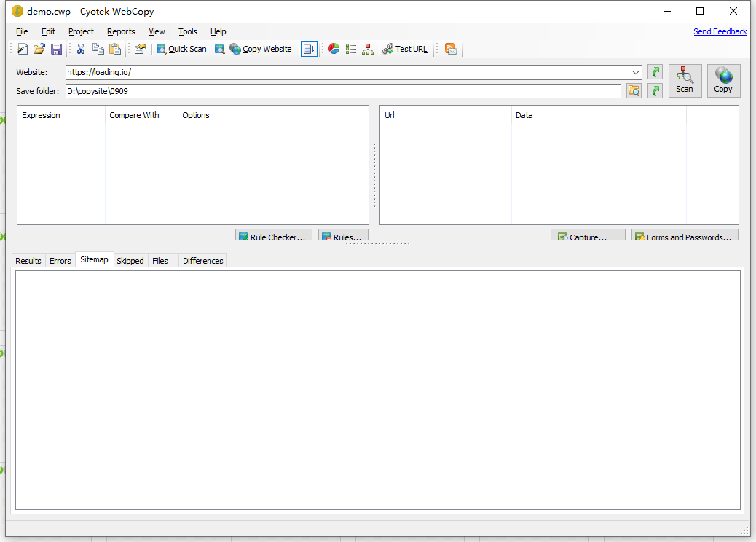Maximize the WebCopy window
This screenshot has height=542, width=756.
tap(700, 11)
